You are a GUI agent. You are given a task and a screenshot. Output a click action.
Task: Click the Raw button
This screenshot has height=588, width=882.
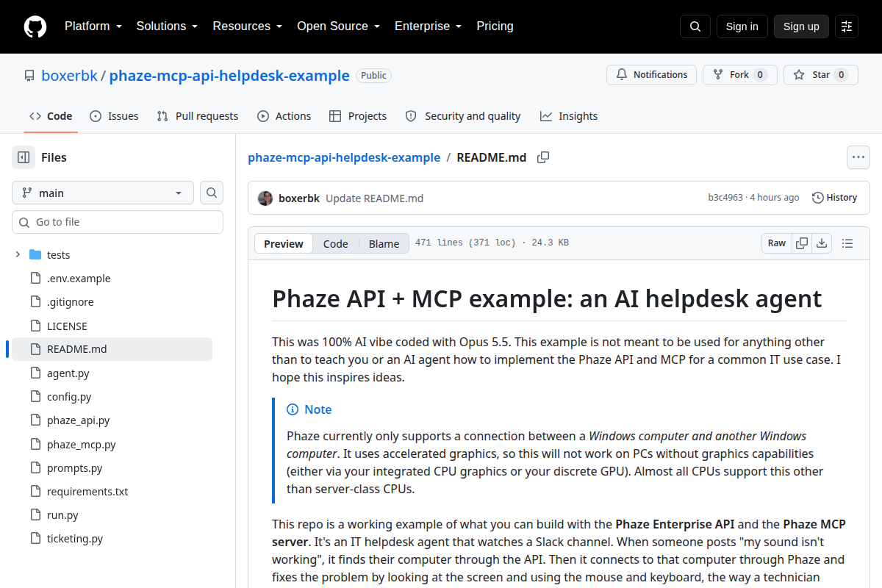(x=777, y=243)
